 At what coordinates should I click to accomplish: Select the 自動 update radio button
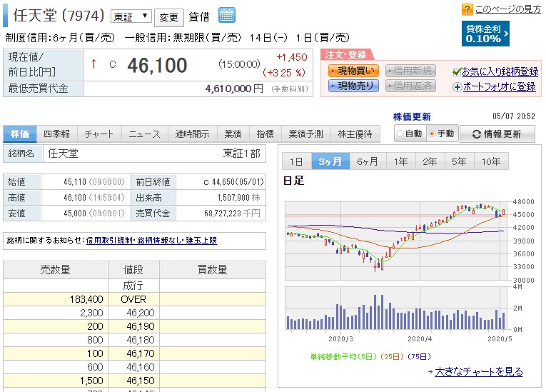pos(400,134)
